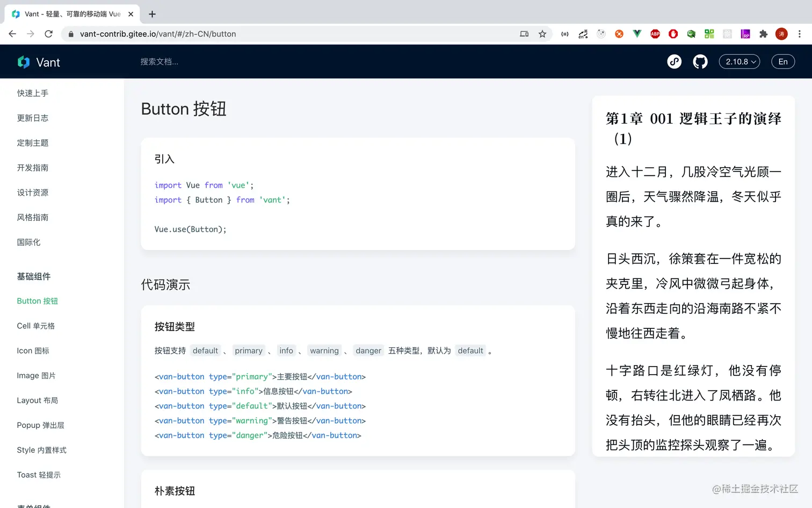The image size is (812, 508).
Task: Click the faded React atom extension icon
Action: 728,34
